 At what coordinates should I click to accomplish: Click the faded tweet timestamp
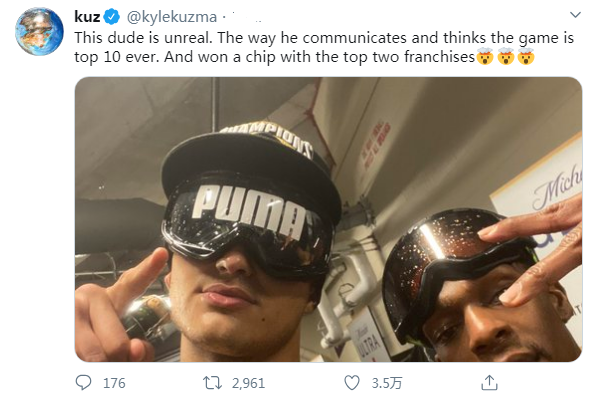click(247, 18)
